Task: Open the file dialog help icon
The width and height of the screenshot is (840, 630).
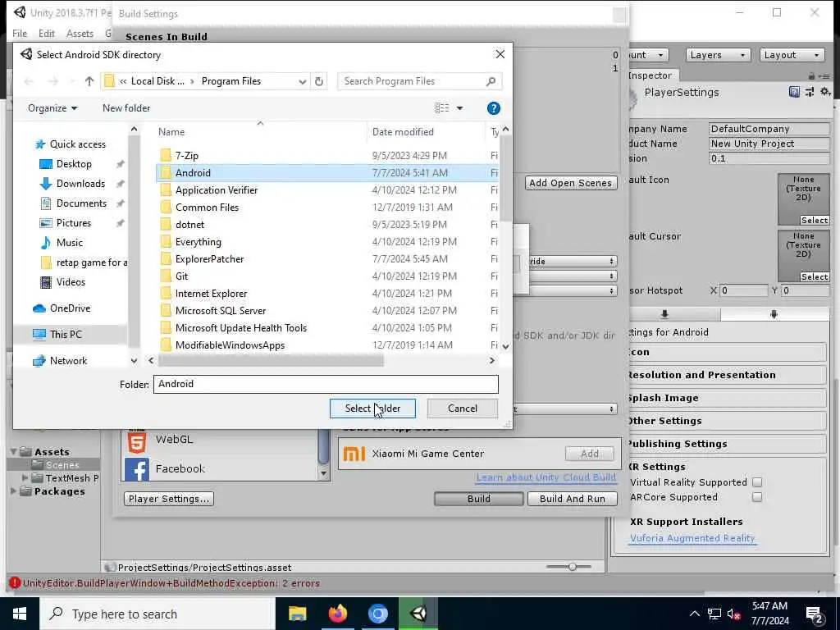Action: click(493, 108)
